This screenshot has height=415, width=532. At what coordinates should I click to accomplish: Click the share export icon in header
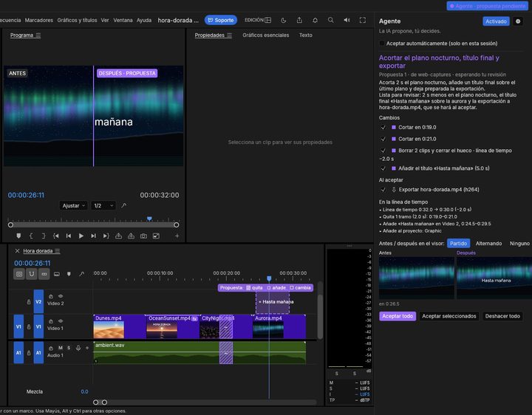299,20
